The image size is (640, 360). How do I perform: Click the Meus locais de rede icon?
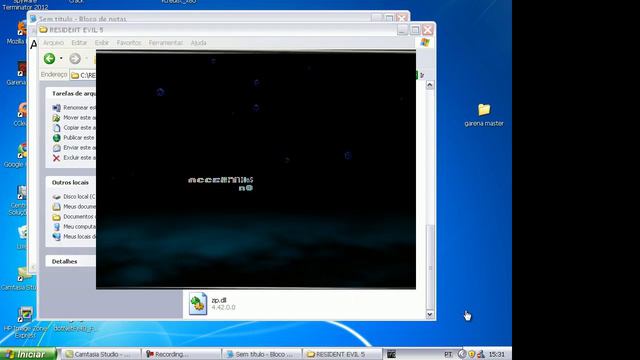[56, 237]
